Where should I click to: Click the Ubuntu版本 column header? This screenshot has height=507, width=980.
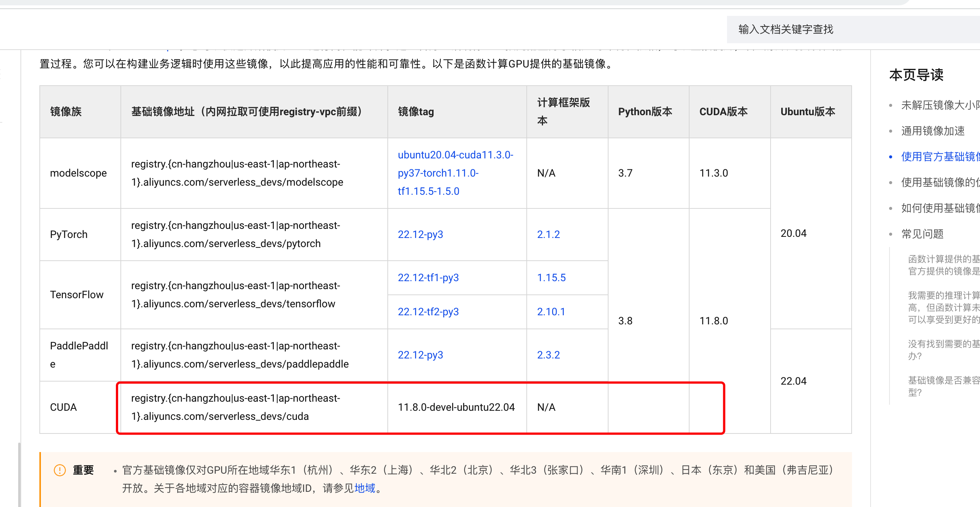click(811, 111)
